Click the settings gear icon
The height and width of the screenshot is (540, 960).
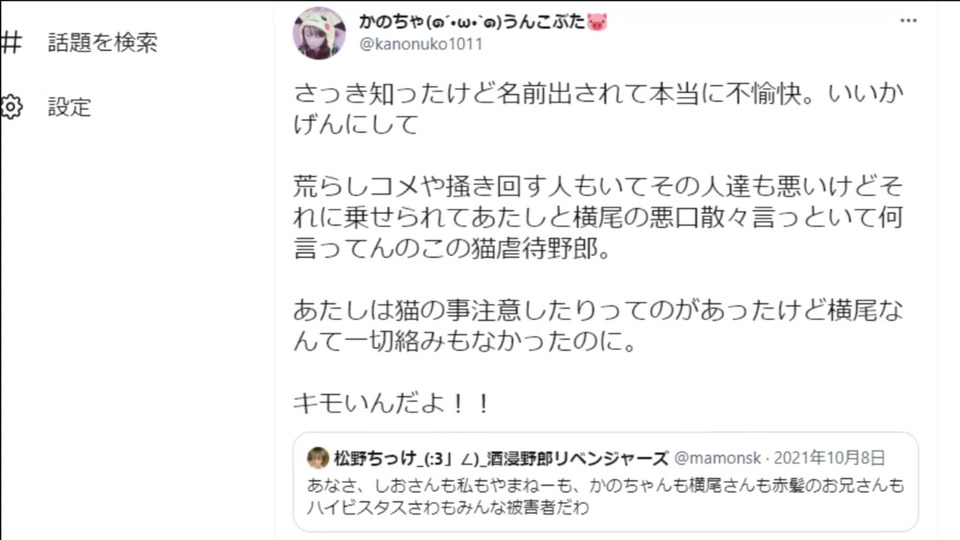coord(11,107)
